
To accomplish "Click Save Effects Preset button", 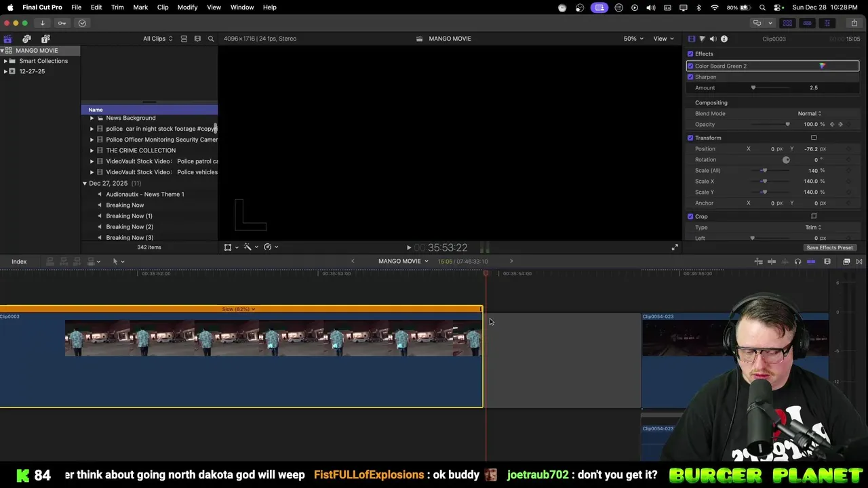I will click(829, 248).
